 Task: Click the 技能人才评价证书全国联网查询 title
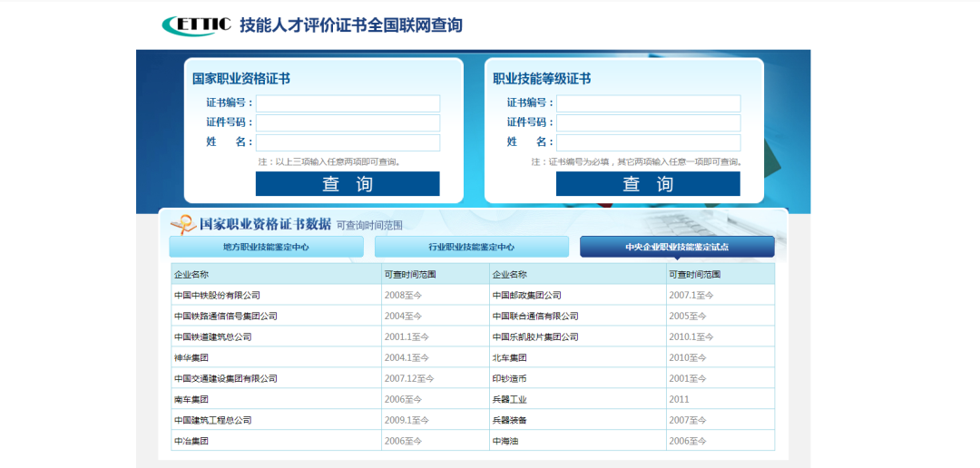point(351,25)
